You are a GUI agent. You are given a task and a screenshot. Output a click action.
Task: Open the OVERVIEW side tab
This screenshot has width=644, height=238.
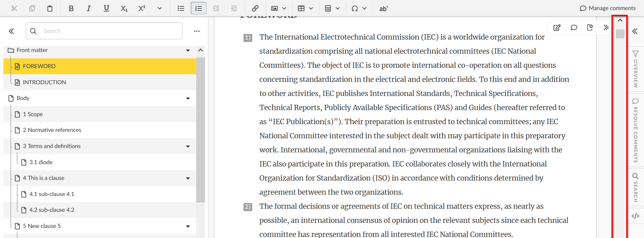(x=635, y=69)
